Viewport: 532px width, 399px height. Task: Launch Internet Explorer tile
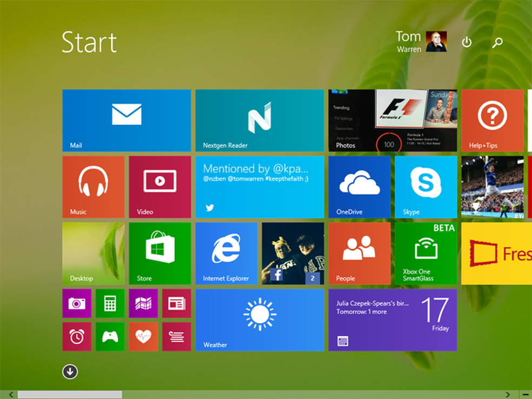click(227, 254)
